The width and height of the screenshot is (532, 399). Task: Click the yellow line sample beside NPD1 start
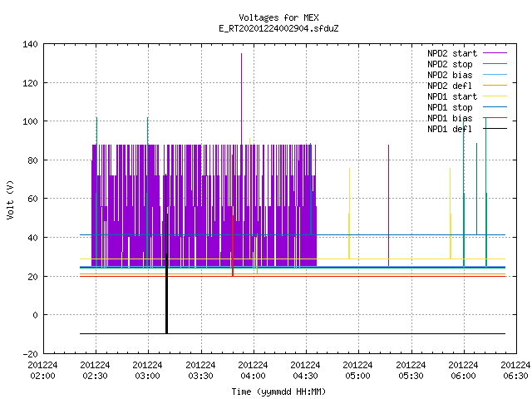(x=495, y=96)
